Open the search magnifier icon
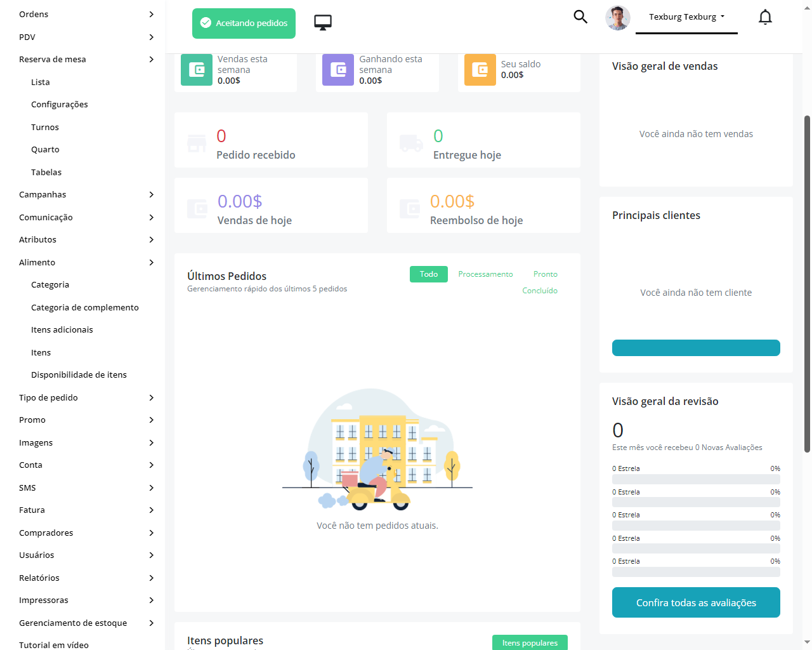The image size is (812, 650). [x=580, y=17]
